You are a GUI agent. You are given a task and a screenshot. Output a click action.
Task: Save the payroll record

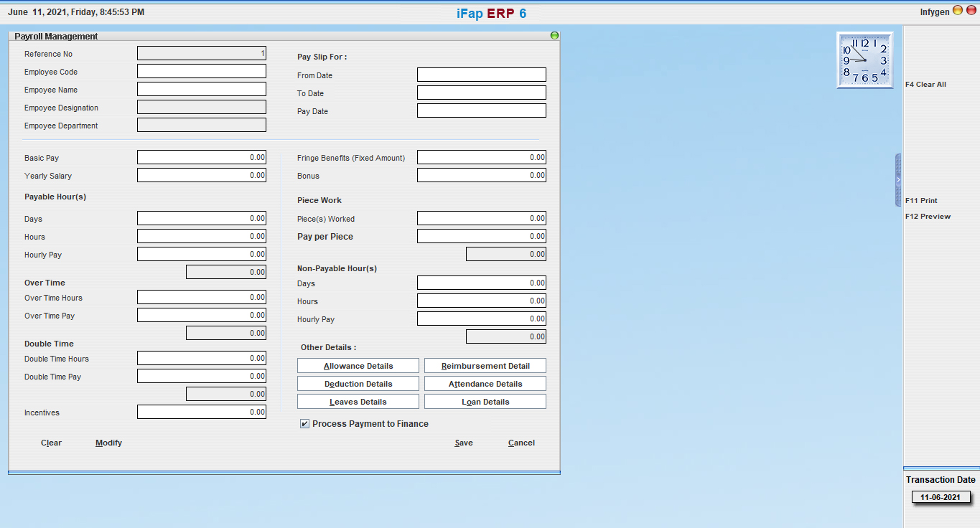464,443
